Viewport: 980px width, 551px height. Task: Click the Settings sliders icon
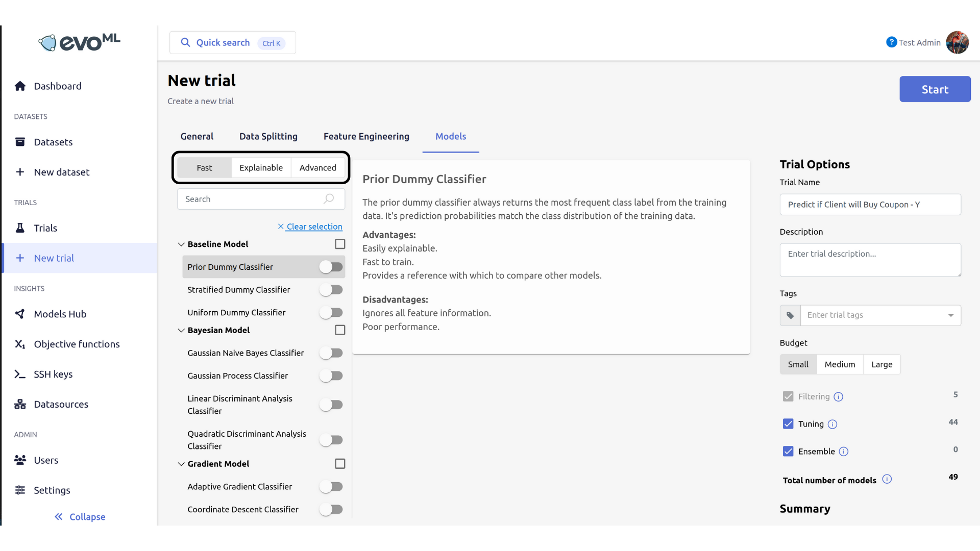tap(20, 490)
